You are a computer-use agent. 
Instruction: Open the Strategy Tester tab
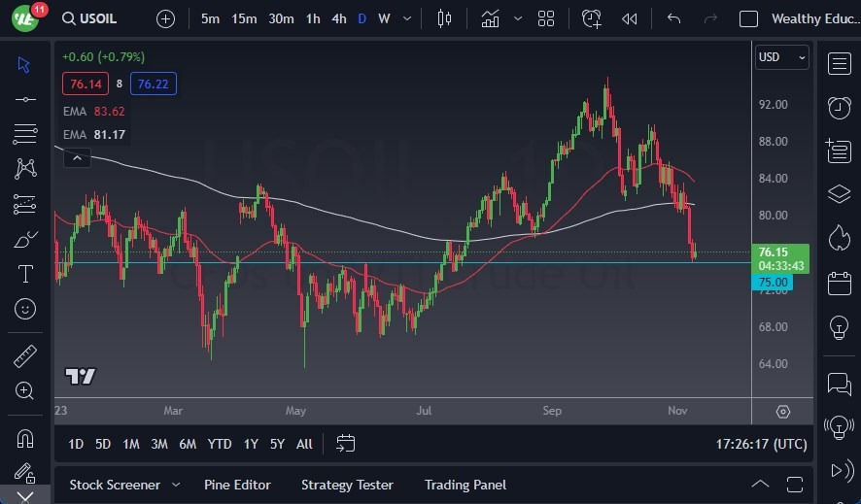coord(347,485)
